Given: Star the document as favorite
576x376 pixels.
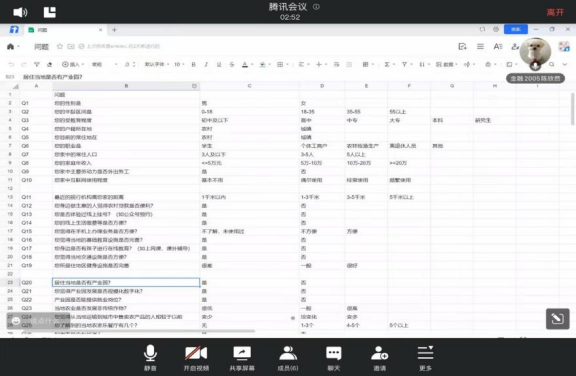Looking at the screenshot, I should coord(60,46).
